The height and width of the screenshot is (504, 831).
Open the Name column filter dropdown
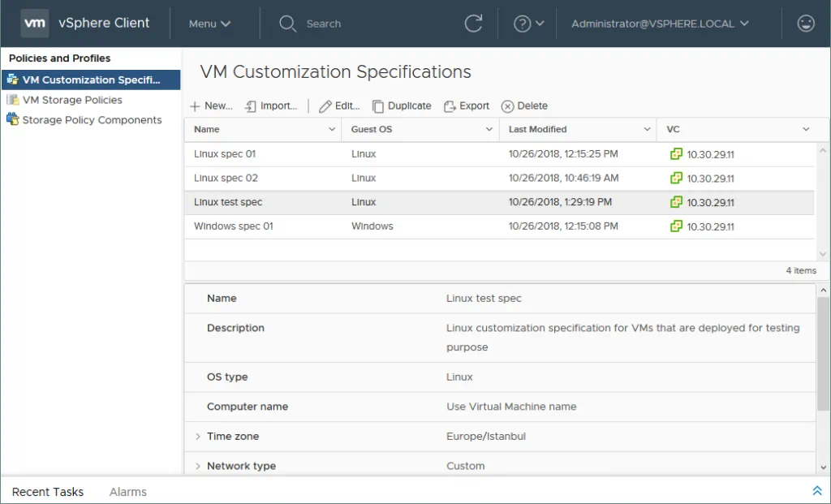331,130
